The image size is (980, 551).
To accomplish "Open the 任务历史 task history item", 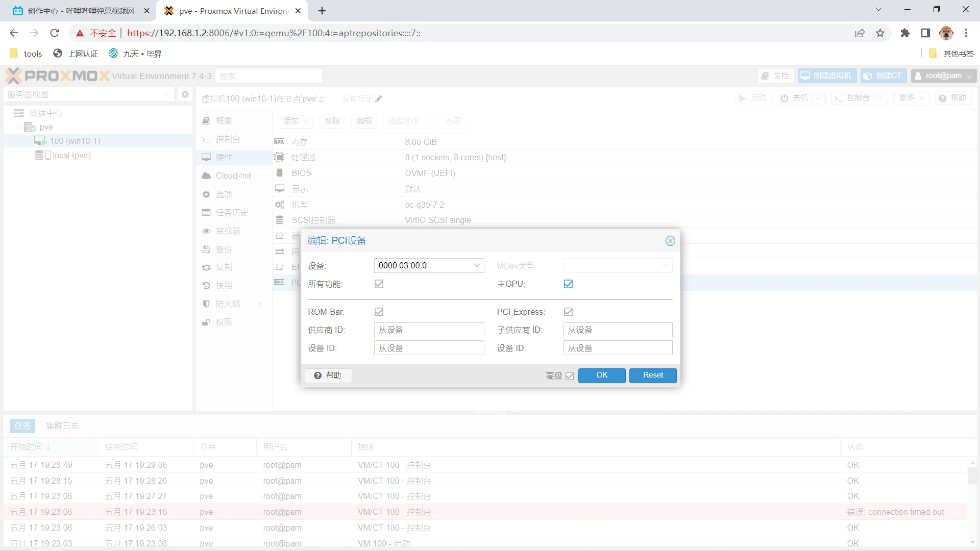I will point(234,213).
